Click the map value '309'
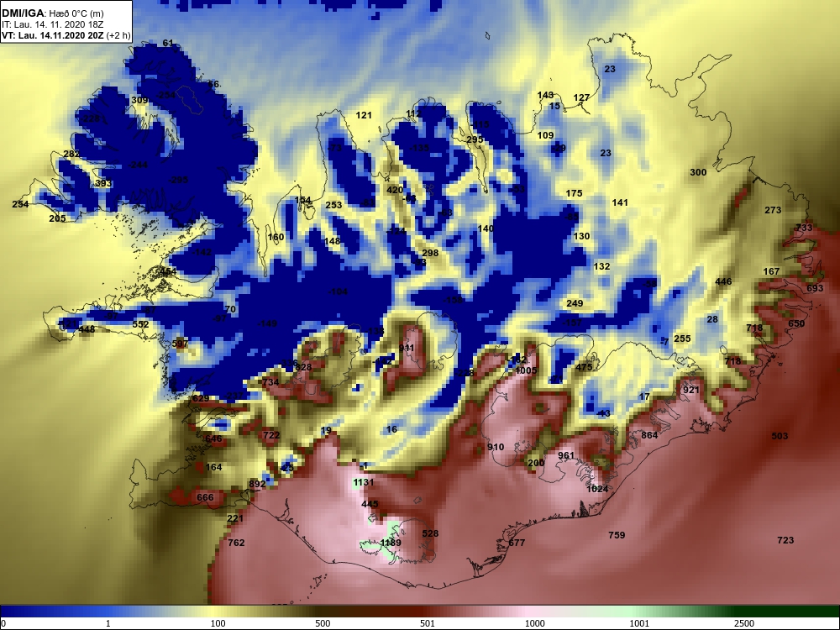 139,100
